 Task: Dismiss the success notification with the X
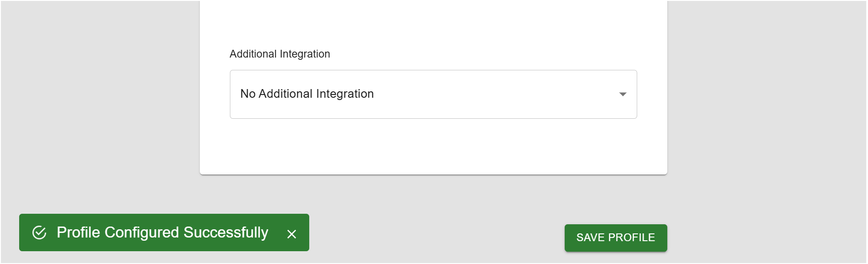click(291, 234)
